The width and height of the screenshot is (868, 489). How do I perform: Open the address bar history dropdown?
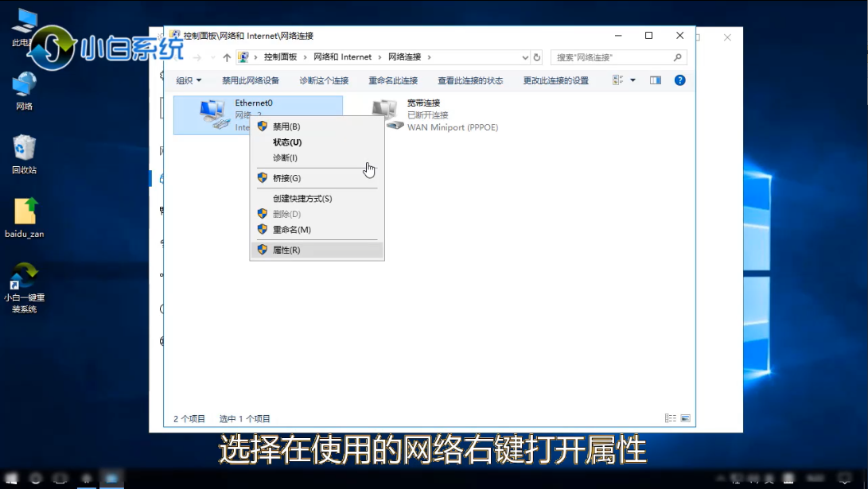[x=525, y=57]
